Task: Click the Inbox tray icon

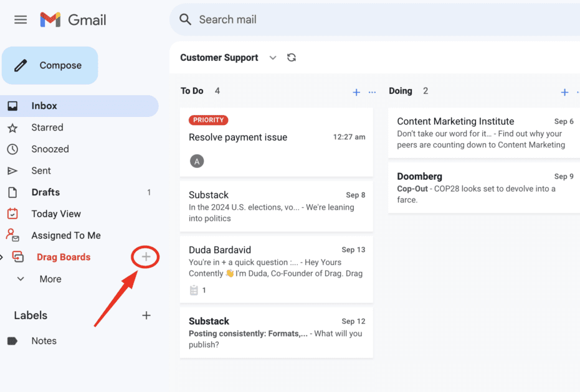Action: [x=12, y=106]
